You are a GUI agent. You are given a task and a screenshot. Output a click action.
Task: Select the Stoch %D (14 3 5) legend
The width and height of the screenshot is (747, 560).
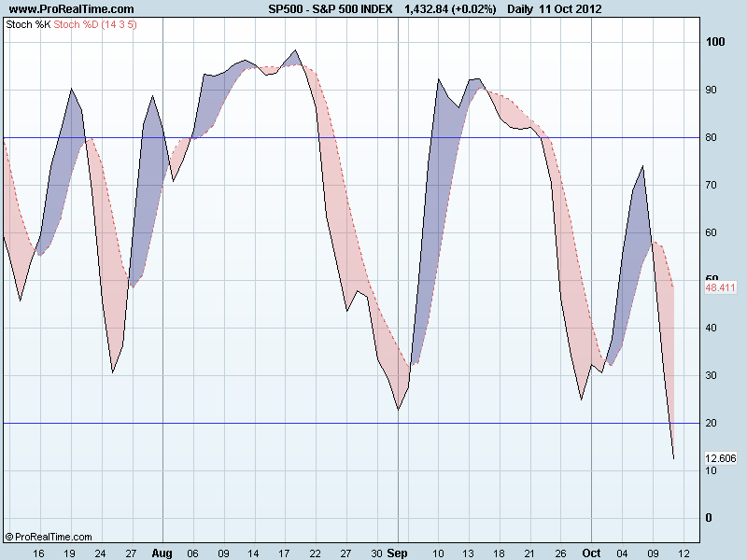point(95,24)
